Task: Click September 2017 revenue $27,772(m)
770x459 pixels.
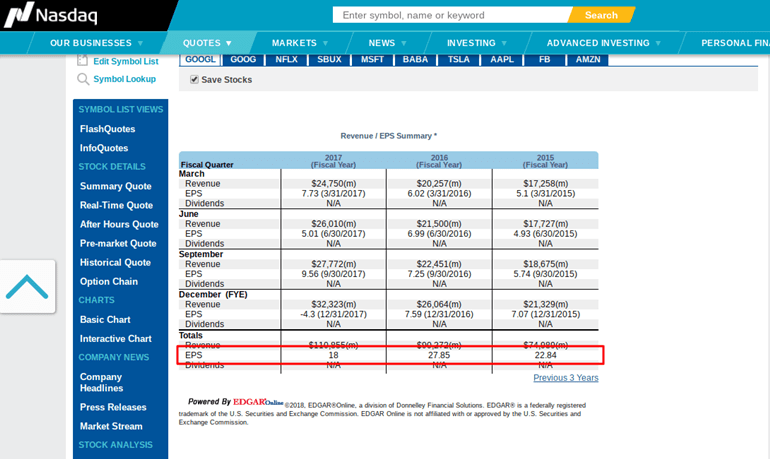Action: pyautogui.click(x=333, y=264)
